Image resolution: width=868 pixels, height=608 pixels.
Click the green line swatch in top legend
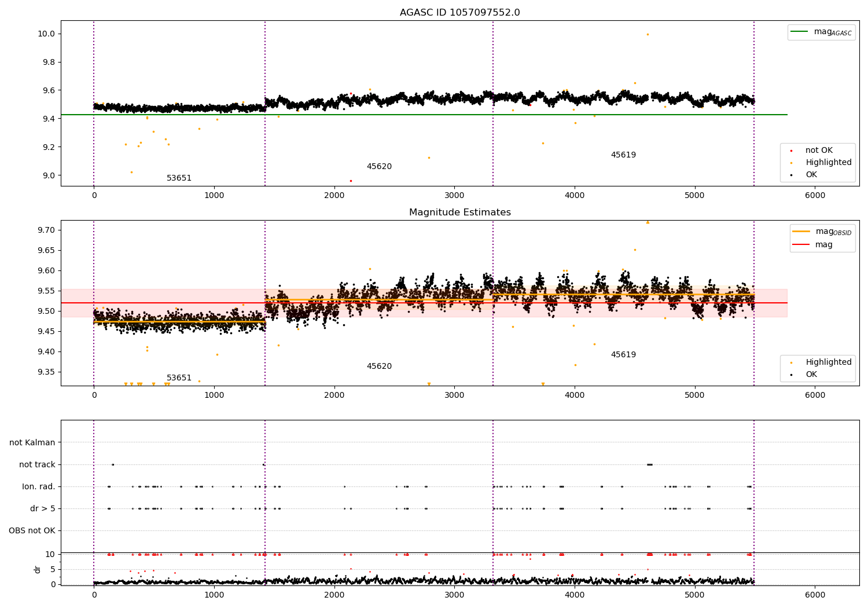(799, 32)
